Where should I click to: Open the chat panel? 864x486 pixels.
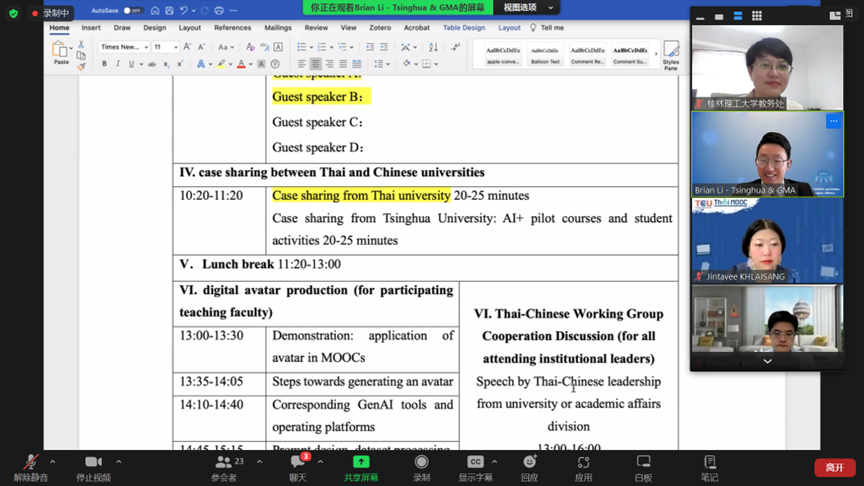click(297, 462)
